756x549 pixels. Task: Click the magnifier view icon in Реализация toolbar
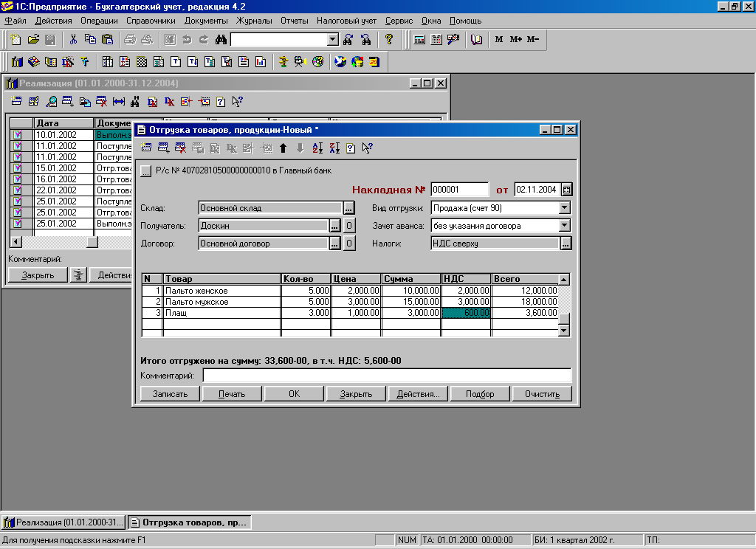point(51,101)
